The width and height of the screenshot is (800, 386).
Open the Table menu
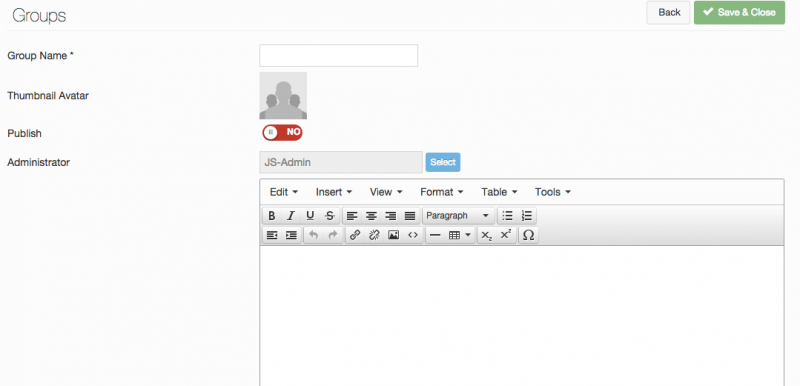499,192
